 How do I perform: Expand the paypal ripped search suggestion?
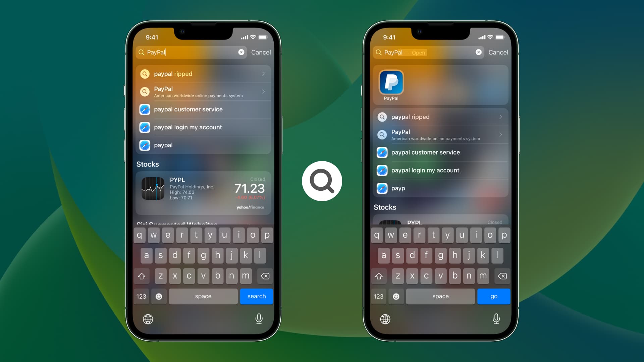(264, 74)
